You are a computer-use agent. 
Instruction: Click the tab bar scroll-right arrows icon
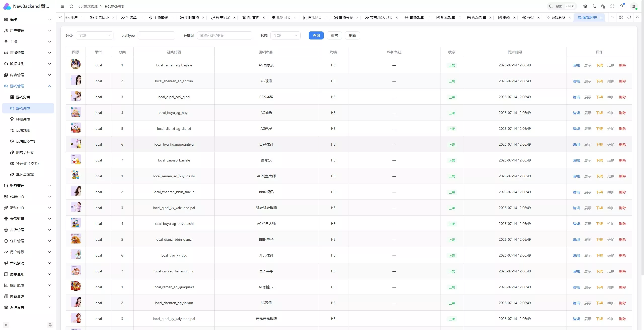tap(613, 17)
